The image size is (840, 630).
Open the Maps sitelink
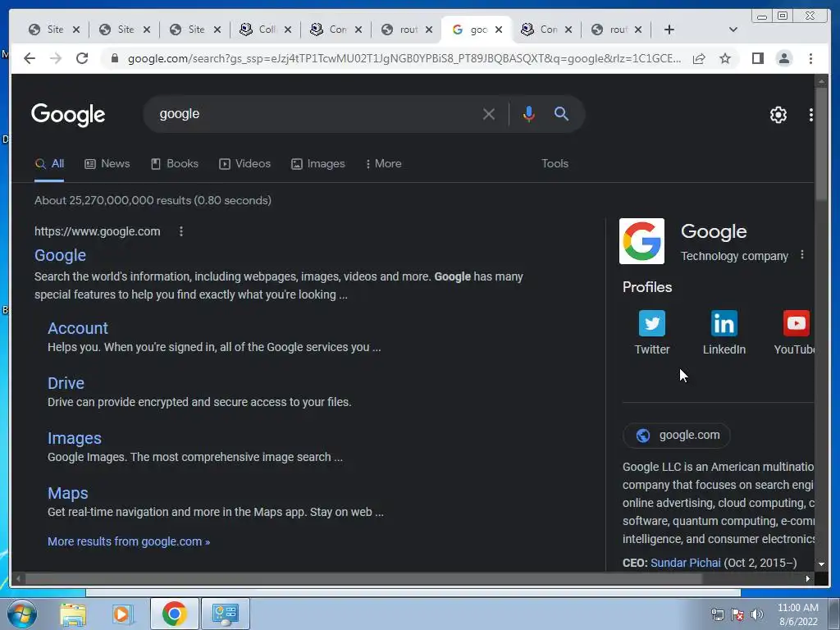coord(67,493)
